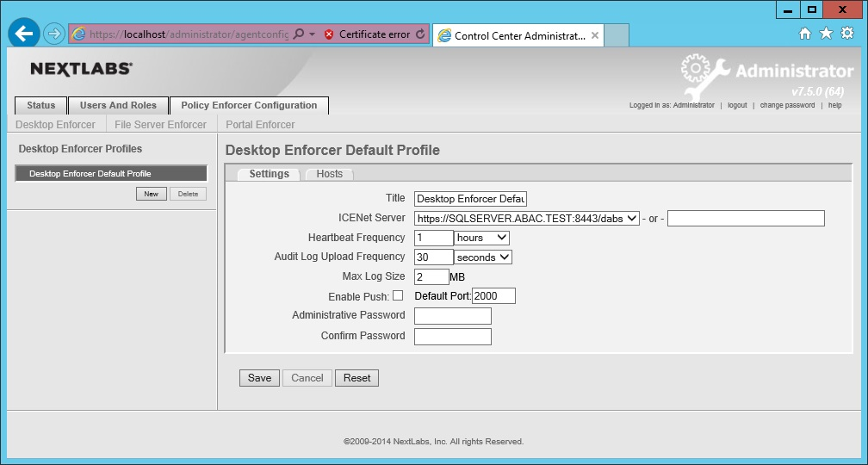Open the ICENet Server dropdown
Viewport: 868px width, 465px height.
click(x=527, y=219)
